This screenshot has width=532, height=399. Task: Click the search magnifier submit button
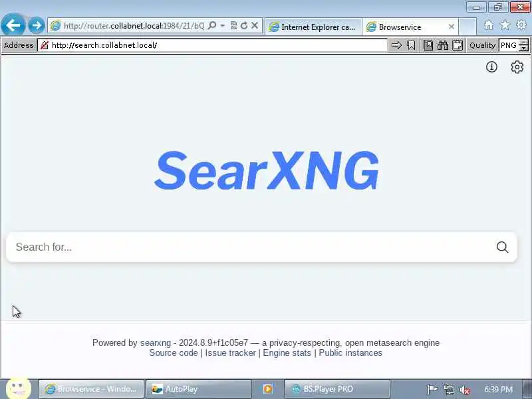(503, 247)
